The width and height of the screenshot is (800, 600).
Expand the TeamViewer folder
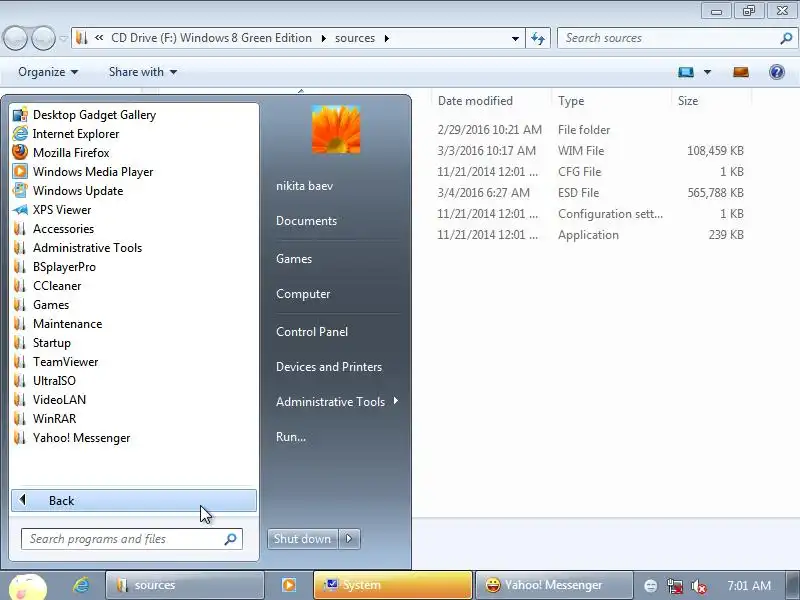click(x=65, y=362)
